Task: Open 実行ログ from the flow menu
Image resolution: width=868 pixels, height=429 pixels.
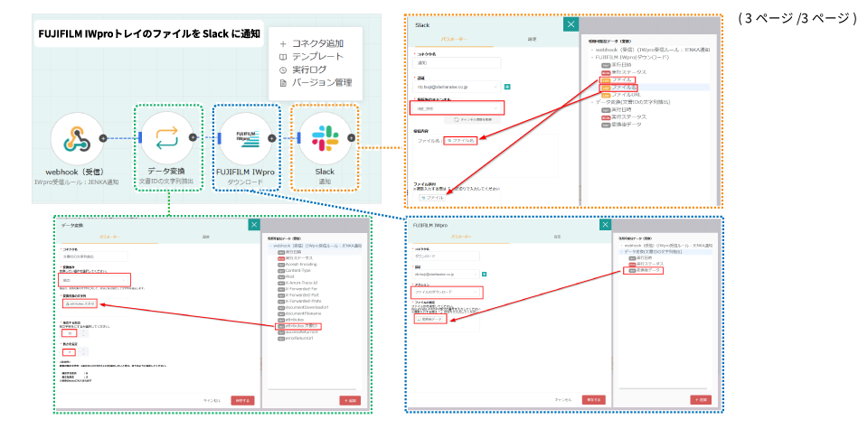Action: [x=303, y=70]
